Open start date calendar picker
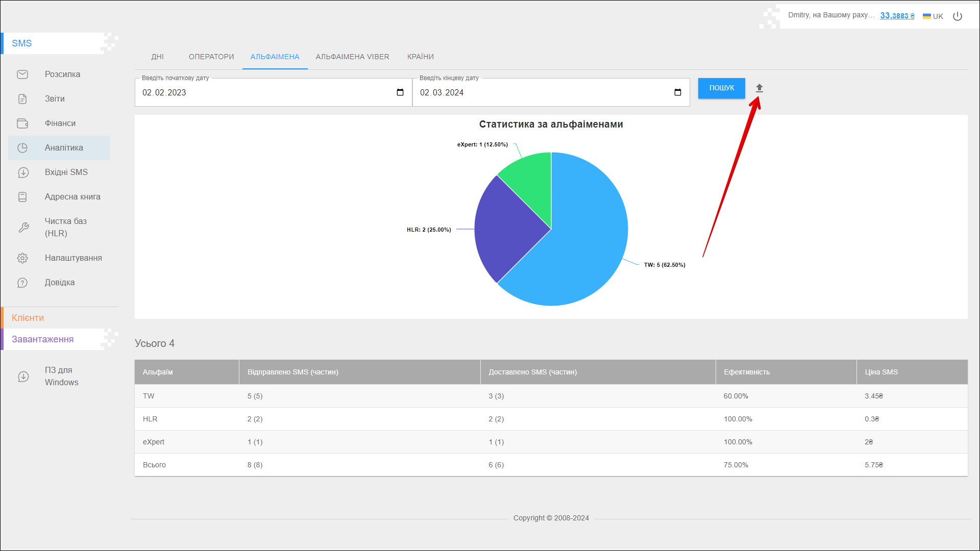The width and height of the screenshot is (980, 551). pyautogui.click(x=400, y=92)
